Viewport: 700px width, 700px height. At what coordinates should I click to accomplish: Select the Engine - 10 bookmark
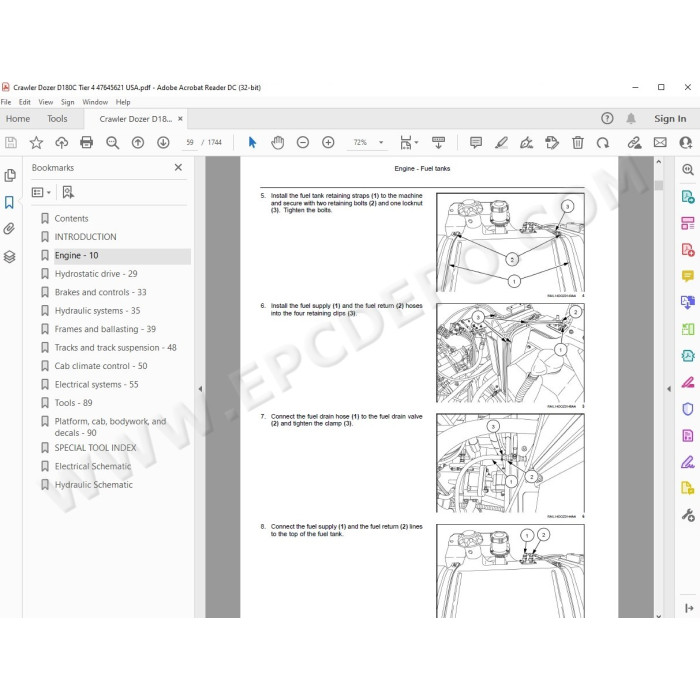pos(76,255)
